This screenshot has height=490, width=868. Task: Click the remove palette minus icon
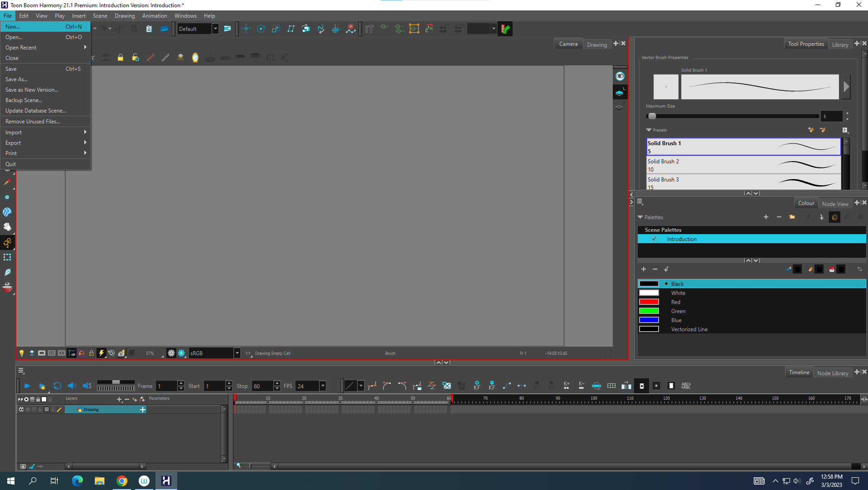(x=779, y=217)
